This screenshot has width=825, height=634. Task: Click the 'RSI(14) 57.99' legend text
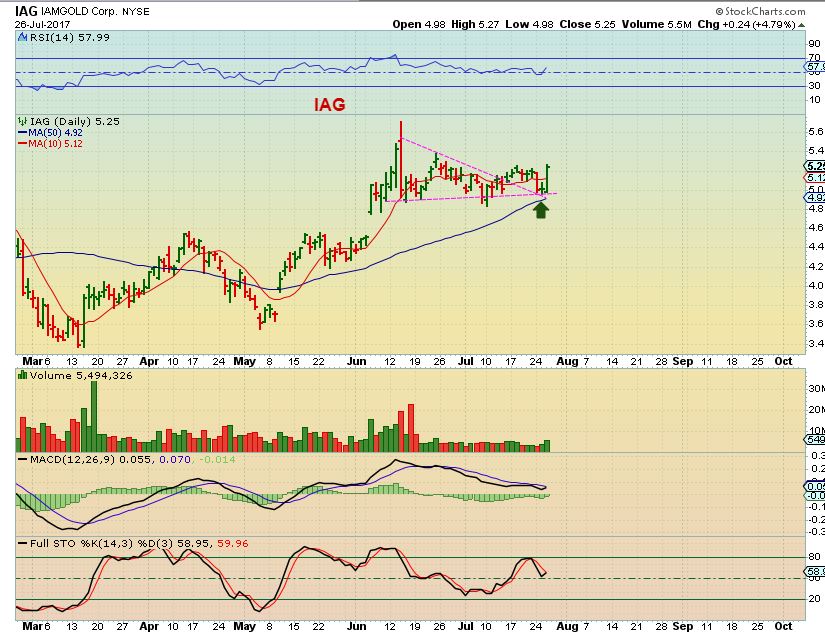(69, 37)
